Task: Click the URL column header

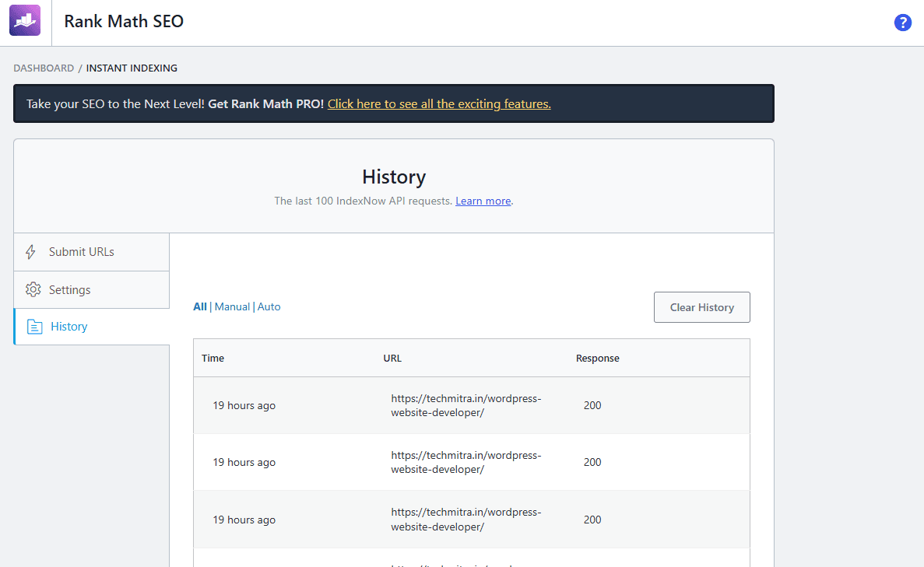Action: 392,358
